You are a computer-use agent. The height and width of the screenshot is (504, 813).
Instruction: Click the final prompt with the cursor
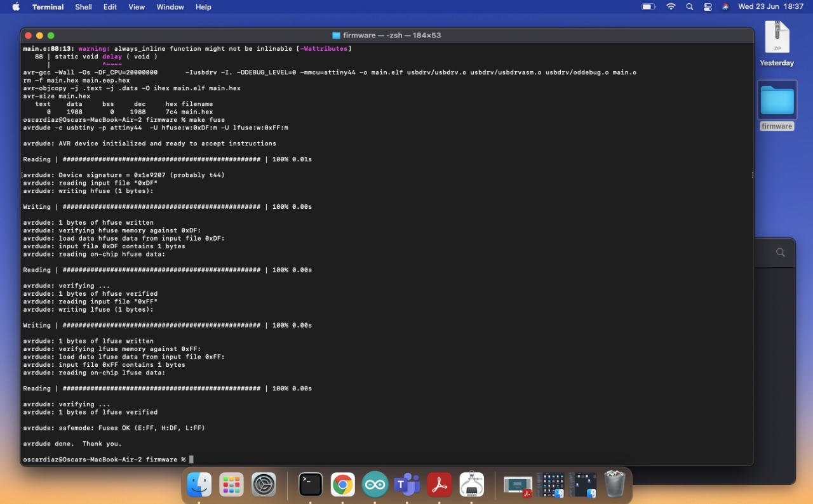[x=108, y=460]
